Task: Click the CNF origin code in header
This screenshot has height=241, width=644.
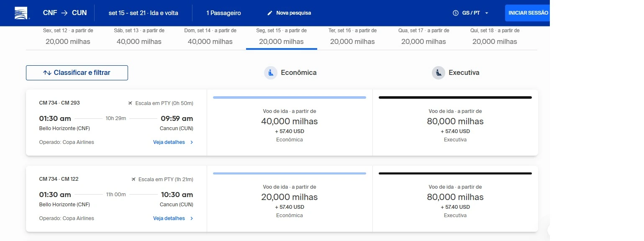Action: (50, 13)
